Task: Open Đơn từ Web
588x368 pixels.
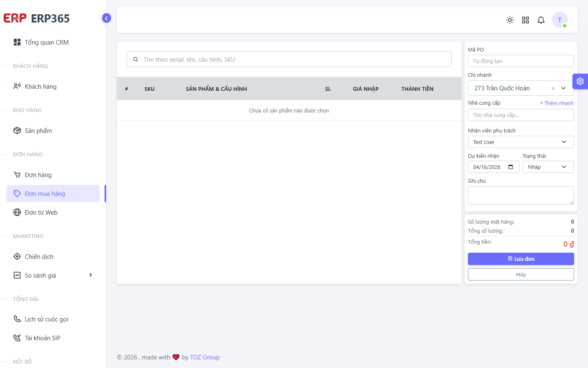Action: pyautogui.click(x=53, y=213)
